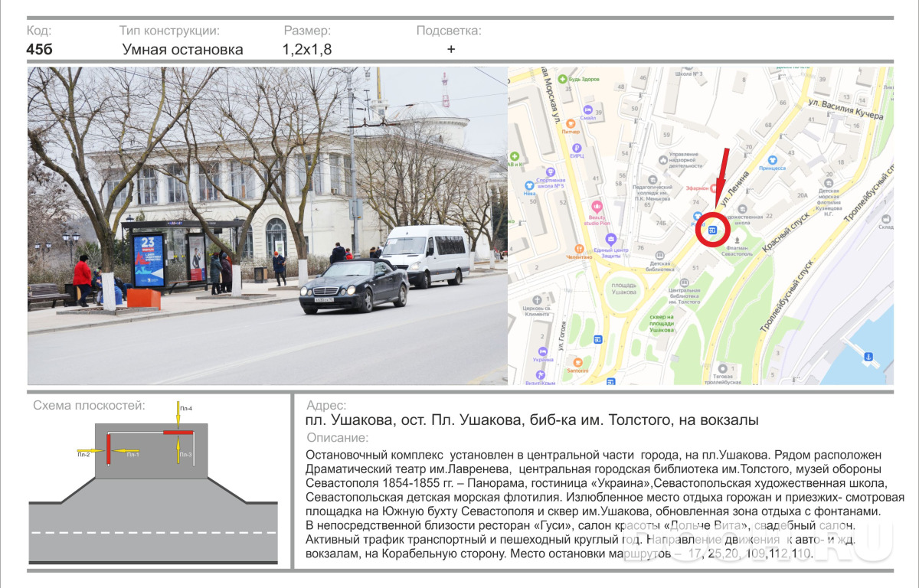Click the Адрес: label
This screenshot has width=919, height=588.
pos(326,406)
